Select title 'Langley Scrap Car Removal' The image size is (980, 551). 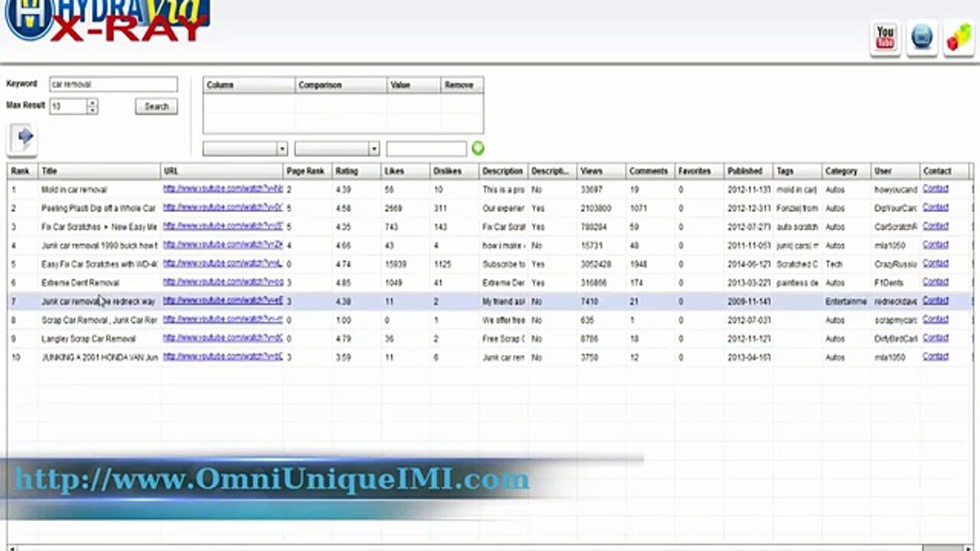click(x=89, y=338)
